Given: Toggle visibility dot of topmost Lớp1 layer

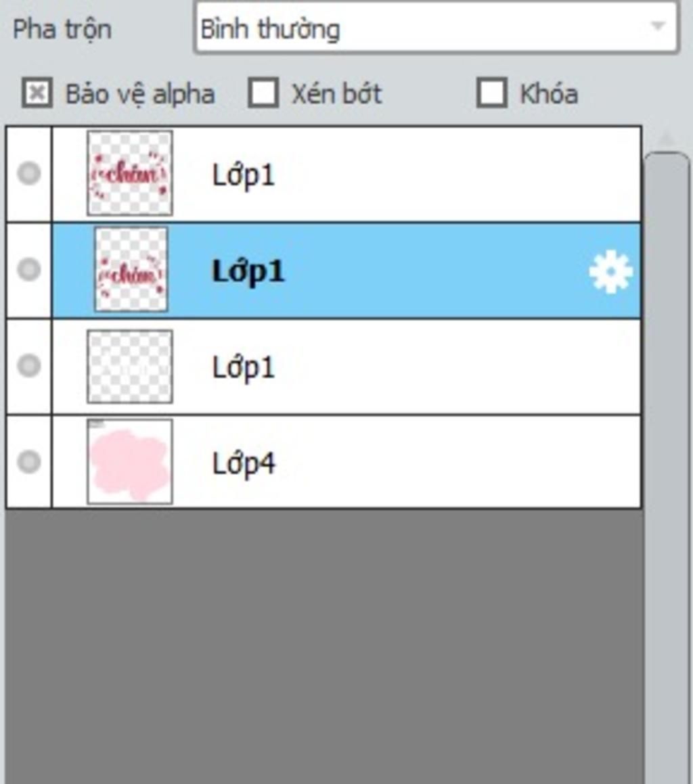Looking at the screenshot, I should tap(28, 173).
